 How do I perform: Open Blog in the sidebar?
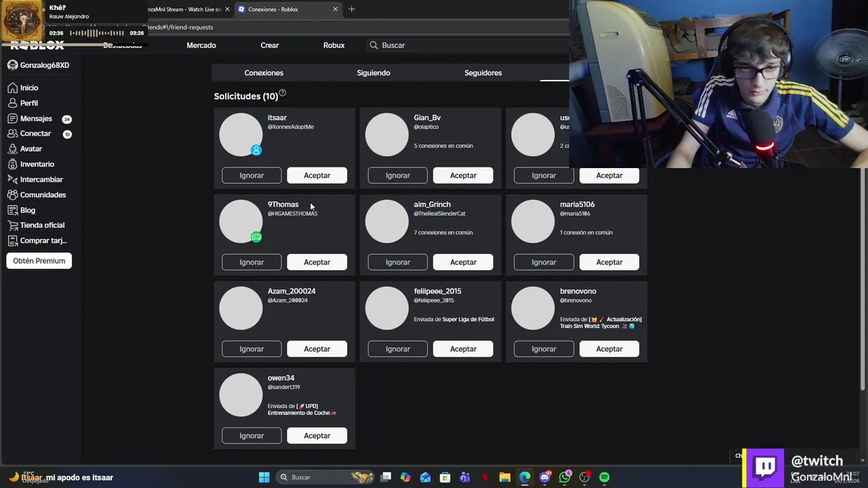tap(22, 210)
